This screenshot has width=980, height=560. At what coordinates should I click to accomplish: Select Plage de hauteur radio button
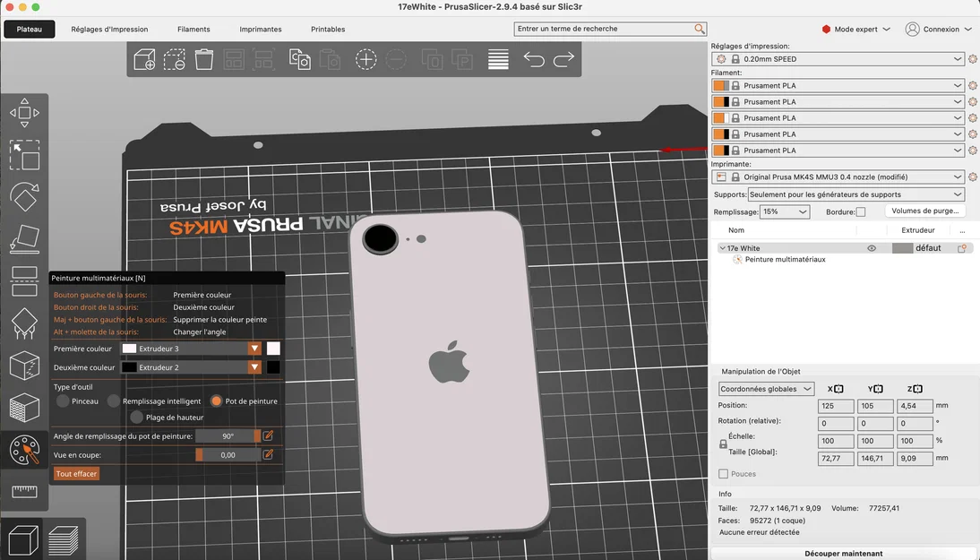pyautogui.click(x=137, y=418)
